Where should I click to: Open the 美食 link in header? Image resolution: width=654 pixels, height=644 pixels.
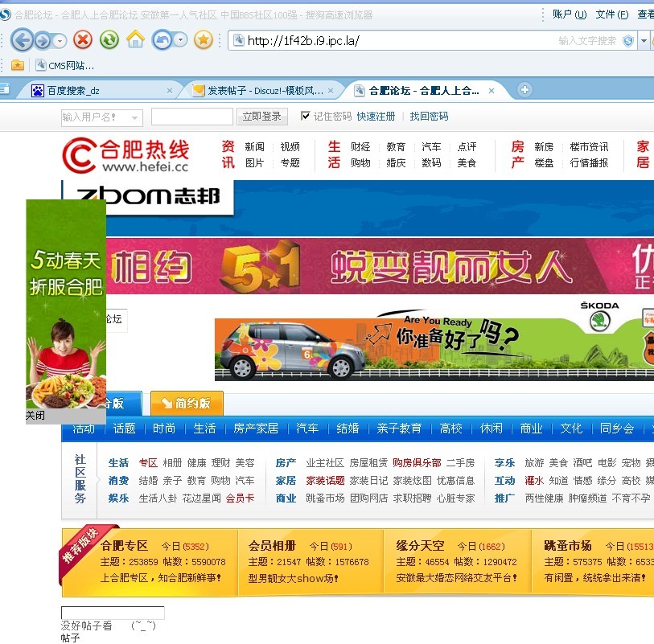(x=467, y=162)
